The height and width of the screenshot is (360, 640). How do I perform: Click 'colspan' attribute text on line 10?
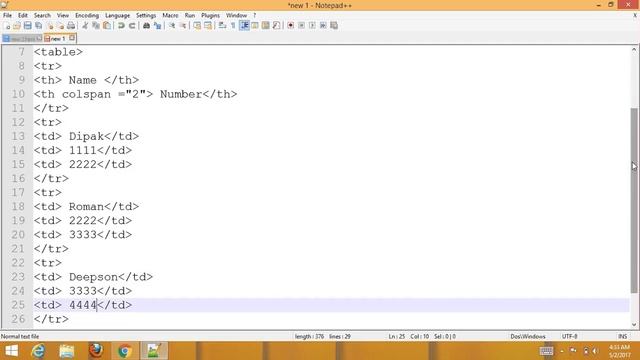(x=86, y=95)
